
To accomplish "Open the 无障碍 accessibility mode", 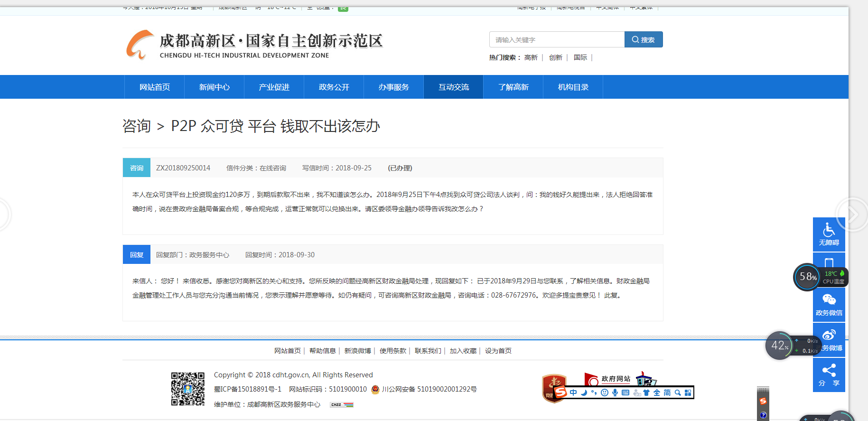I will (829, 234).
